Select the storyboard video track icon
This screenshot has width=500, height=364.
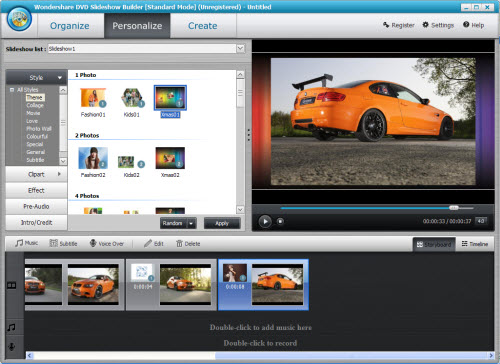pos(12,285)
